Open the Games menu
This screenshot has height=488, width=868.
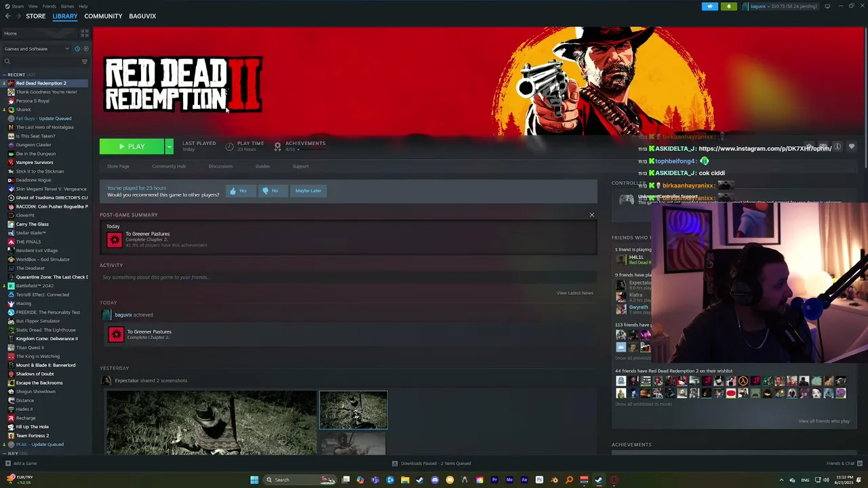(67, 6)
